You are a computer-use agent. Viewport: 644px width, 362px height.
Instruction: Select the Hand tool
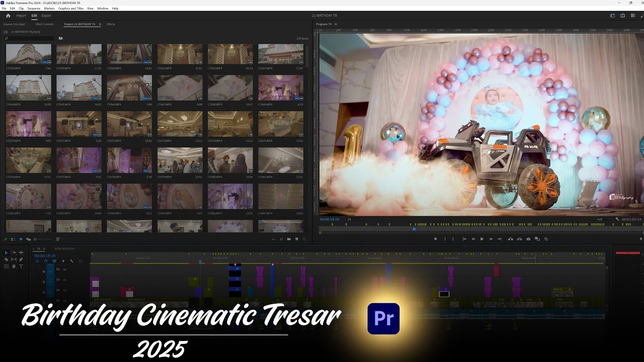coord(14,266)
